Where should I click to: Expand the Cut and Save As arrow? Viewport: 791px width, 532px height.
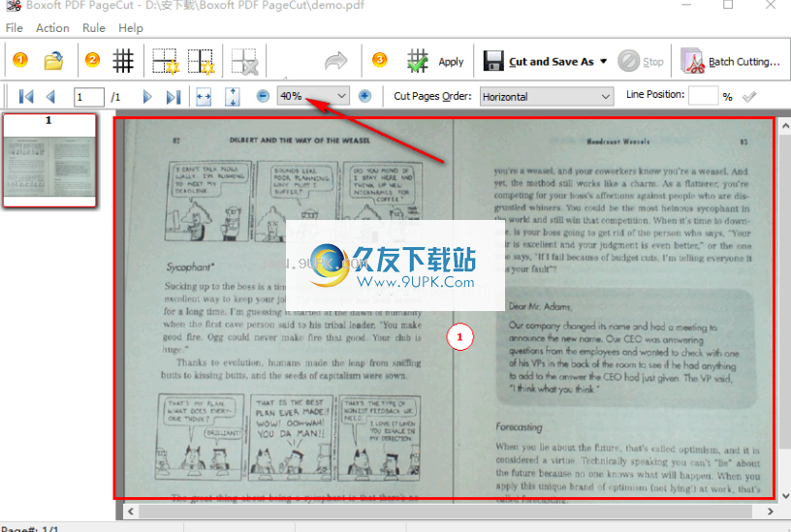pyautogui.click(x=603, y=61)
